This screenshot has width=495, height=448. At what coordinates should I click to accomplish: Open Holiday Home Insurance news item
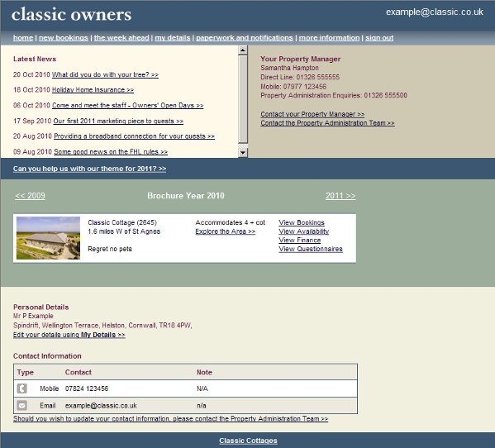[93, 90]
